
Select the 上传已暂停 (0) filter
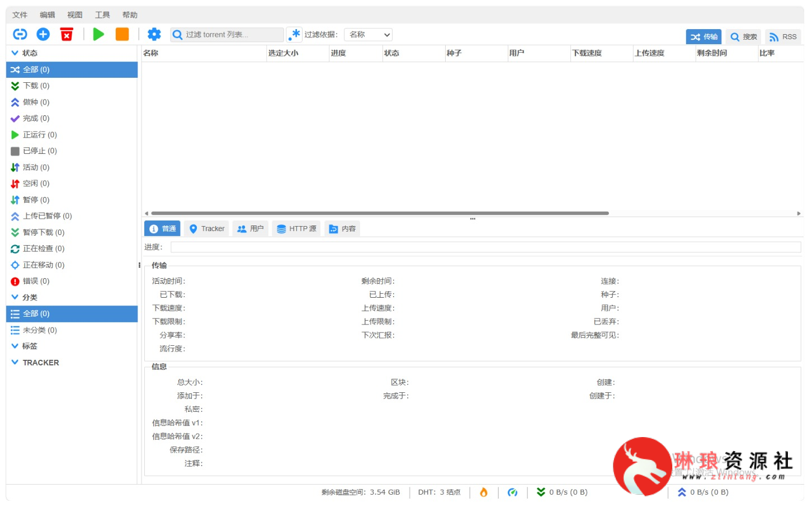72,216
